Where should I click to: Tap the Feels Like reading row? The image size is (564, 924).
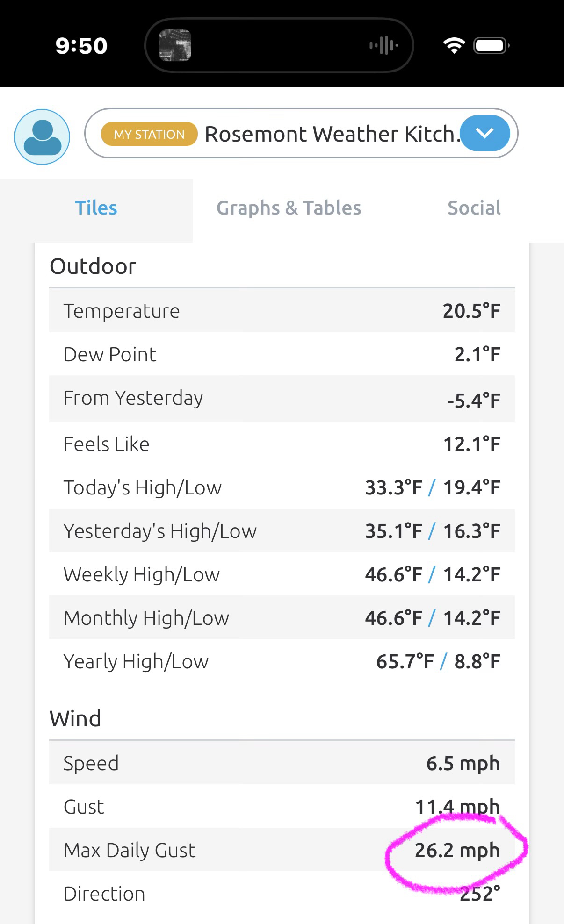click(282, 444)
